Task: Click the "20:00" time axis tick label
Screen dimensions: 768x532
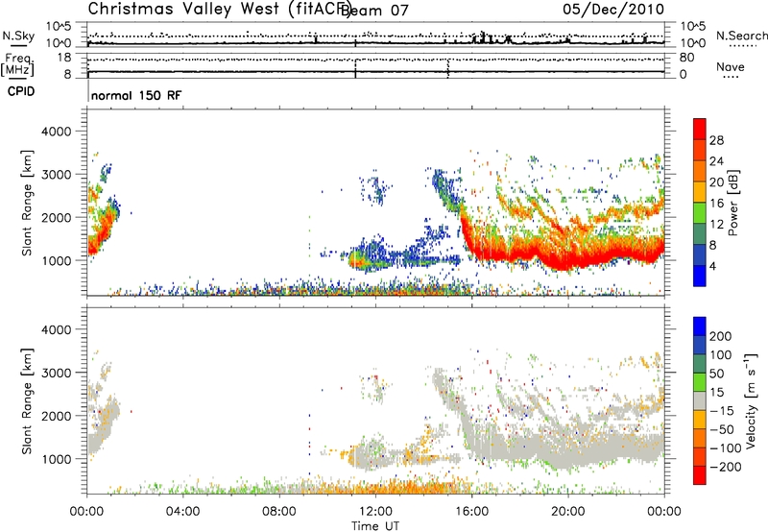Action: tap(567, 512)
